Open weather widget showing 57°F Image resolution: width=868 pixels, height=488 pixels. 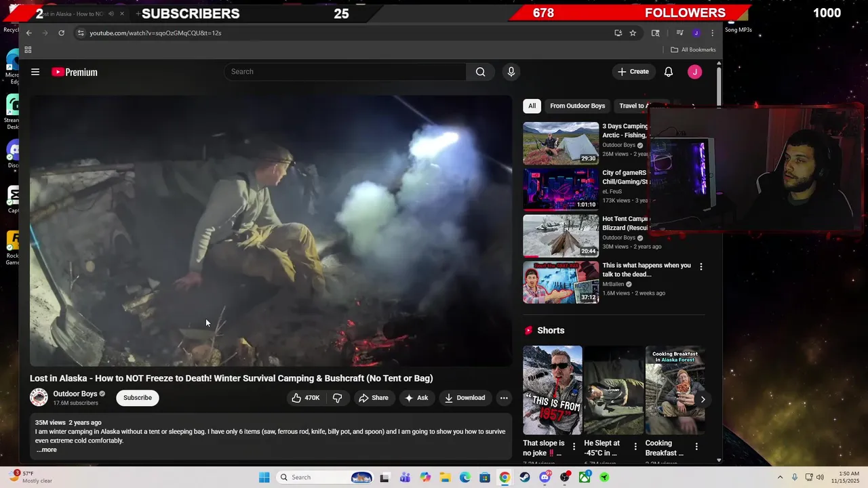point(33,477)
